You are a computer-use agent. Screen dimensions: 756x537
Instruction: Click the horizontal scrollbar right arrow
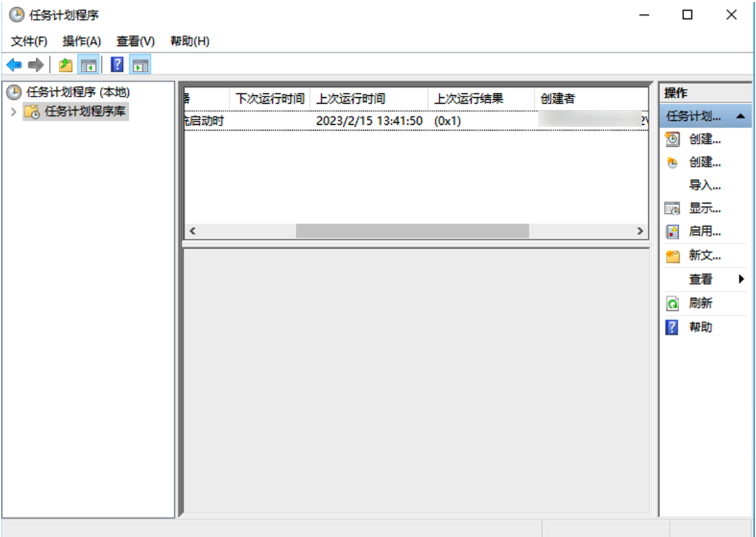point(640,231)
